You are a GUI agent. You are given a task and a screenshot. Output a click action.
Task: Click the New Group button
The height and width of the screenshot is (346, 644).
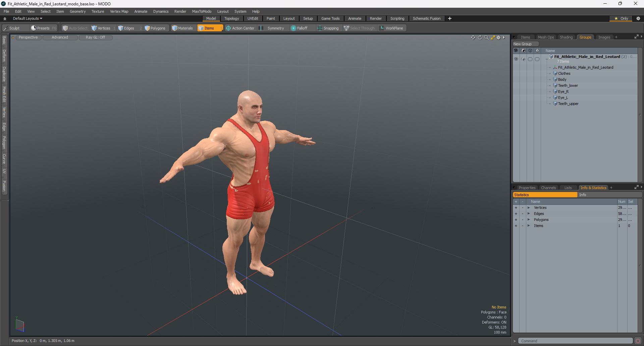(526, 44)
